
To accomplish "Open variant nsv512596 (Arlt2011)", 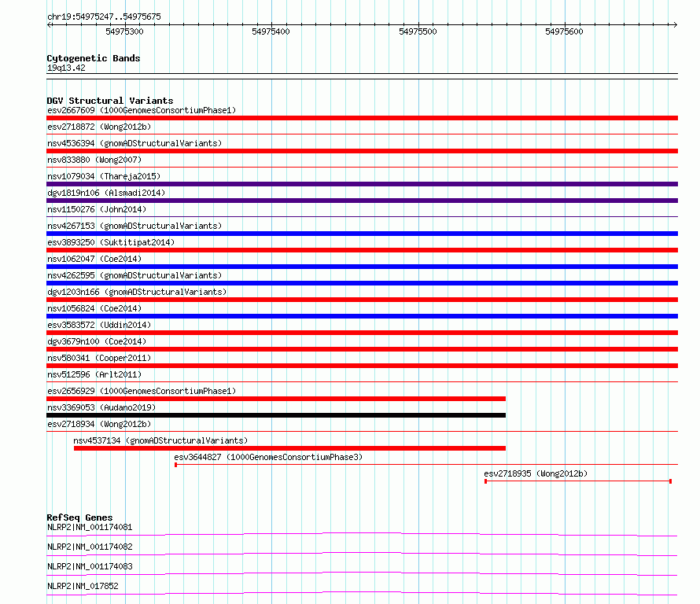I will 94,374.
